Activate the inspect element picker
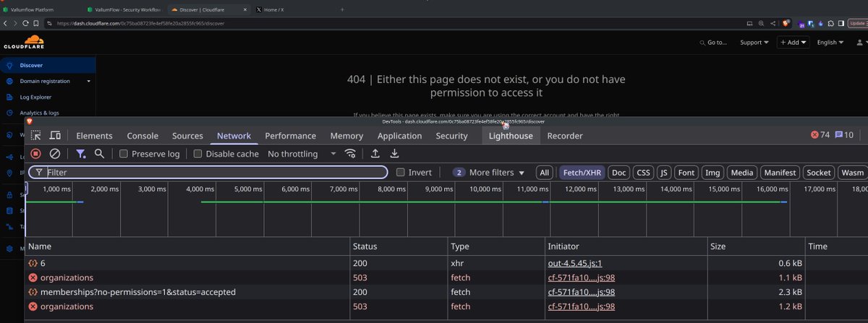Screen dimensions: 868x323 (x=35, y=136)
